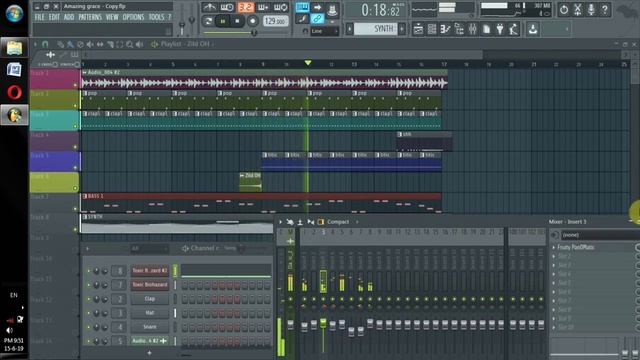The width and height of the screenshot is (640, 360).
Task: Open channel rack All filter dropdown
Action: (x=149, y=248)
